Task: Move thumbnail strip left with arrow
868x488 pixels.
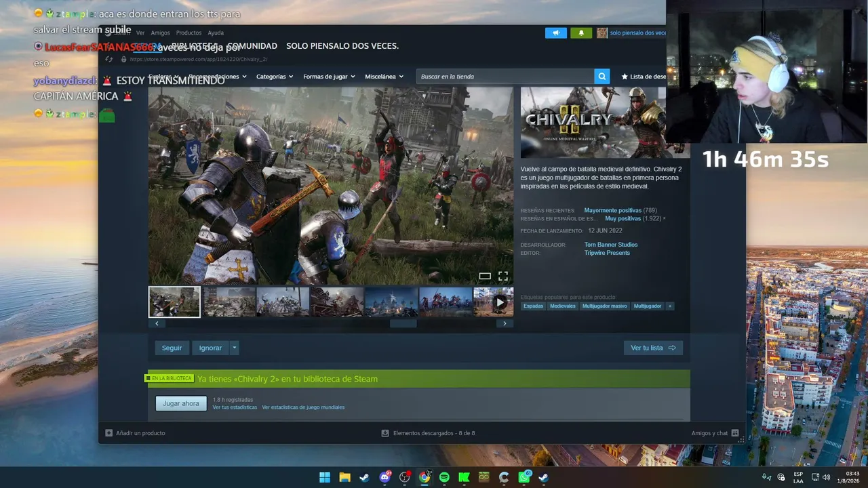Action: [x=157, y=324]
